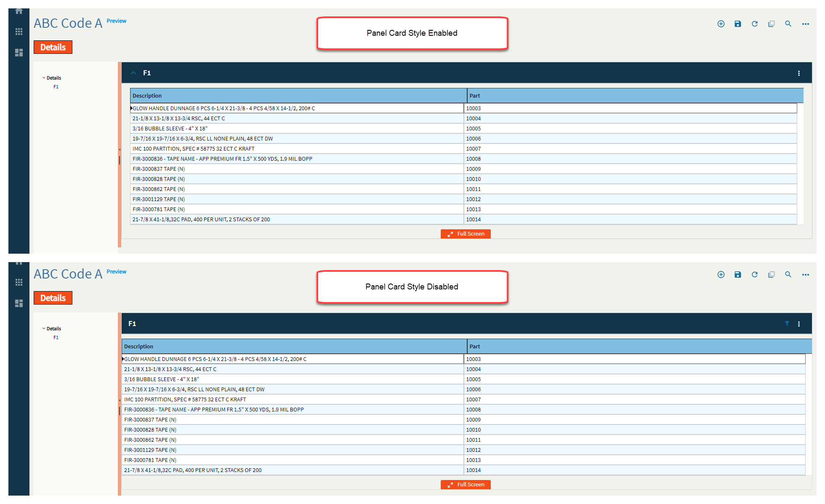This screenshot has height=504, width=825.
Task: Collapse the Details tree node in top navigation
Action: click(x=44, y=78)
